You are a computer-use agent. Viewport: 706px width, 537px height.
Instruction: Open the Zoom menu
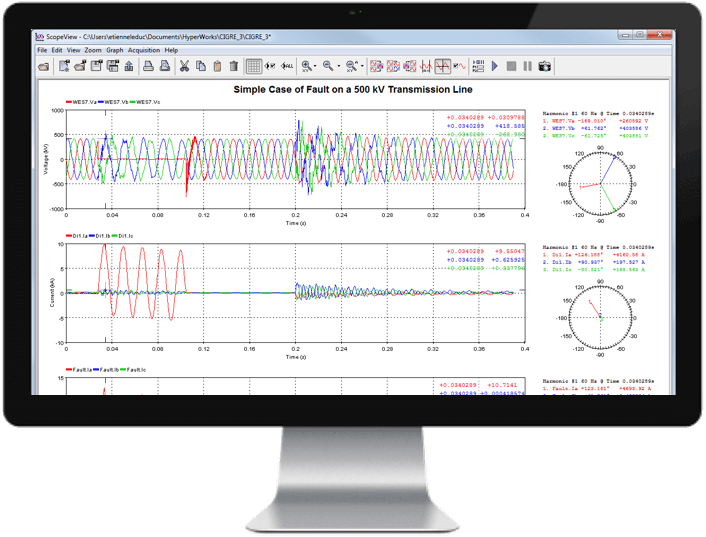point(93,50)
